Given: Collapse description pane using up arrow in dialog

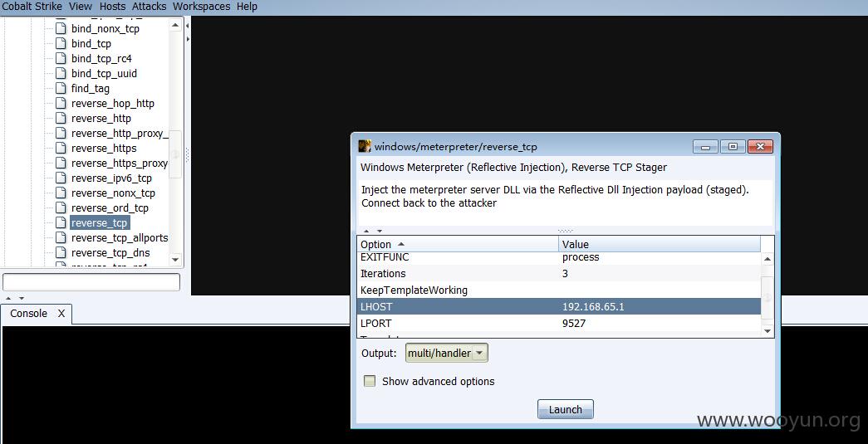Looking at the screenshot, I should 366,231.
